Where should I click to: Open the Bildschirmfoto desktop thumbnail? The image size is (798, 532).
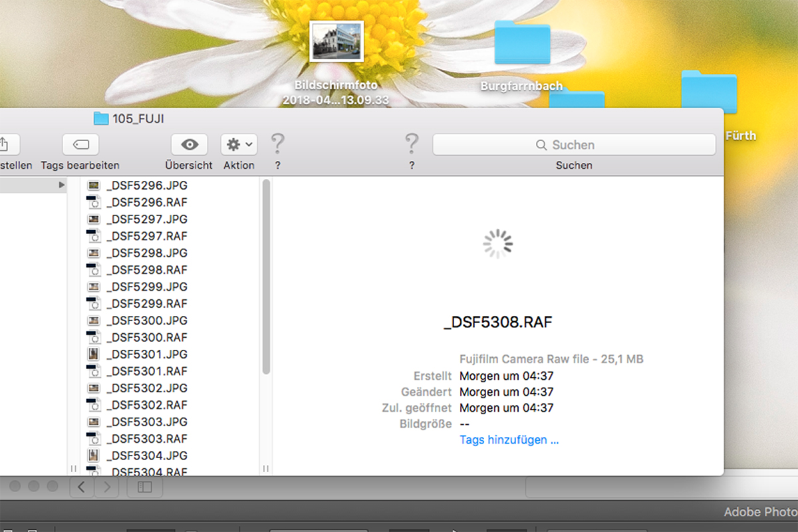click(336, 41)
